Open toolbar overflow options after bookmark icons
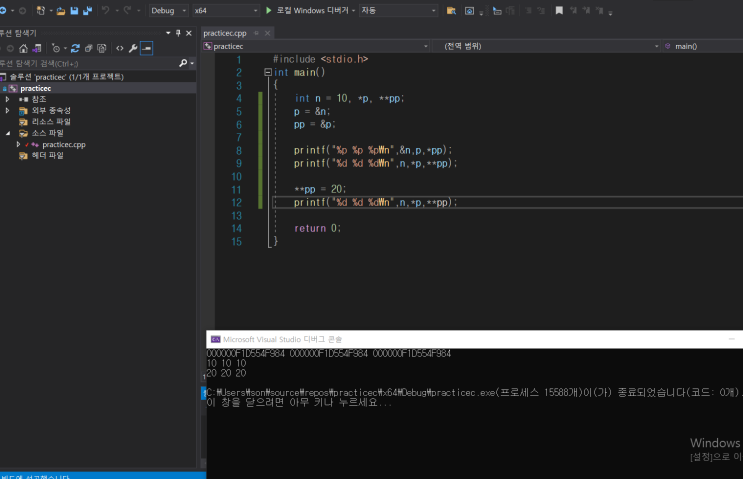 (610, 12)
